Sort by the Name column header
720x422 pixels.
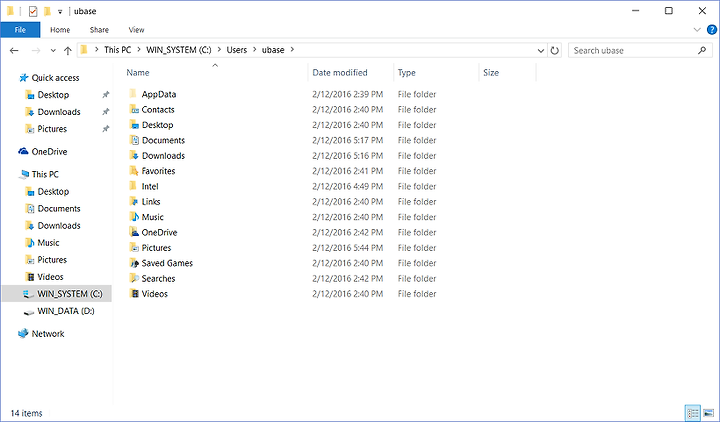[x=138, y=73]
